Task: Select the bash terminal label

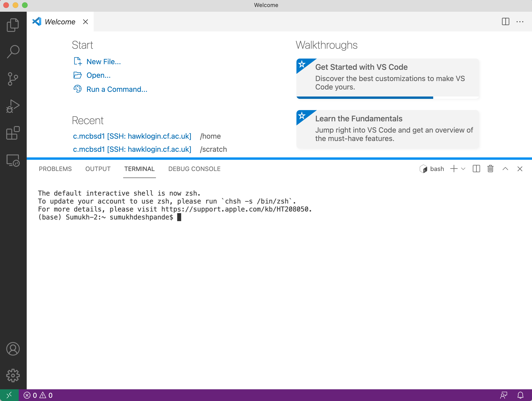Action: click(432, 169)
